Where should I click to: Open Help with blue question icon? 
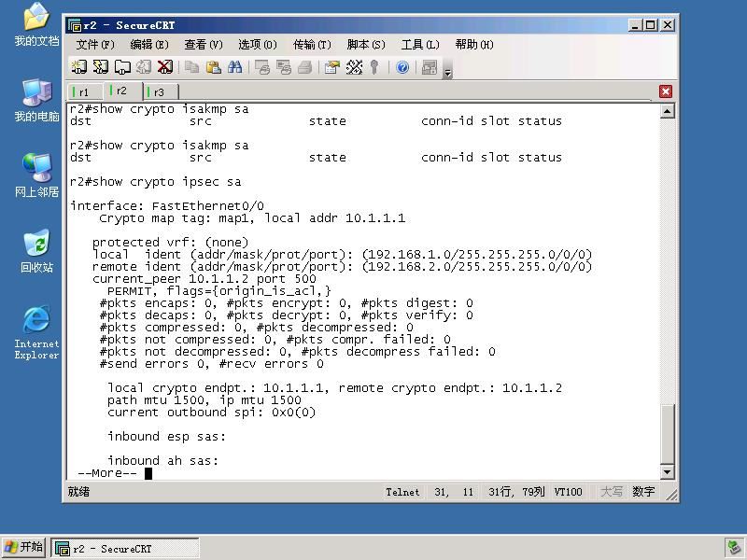coord(402,67)
